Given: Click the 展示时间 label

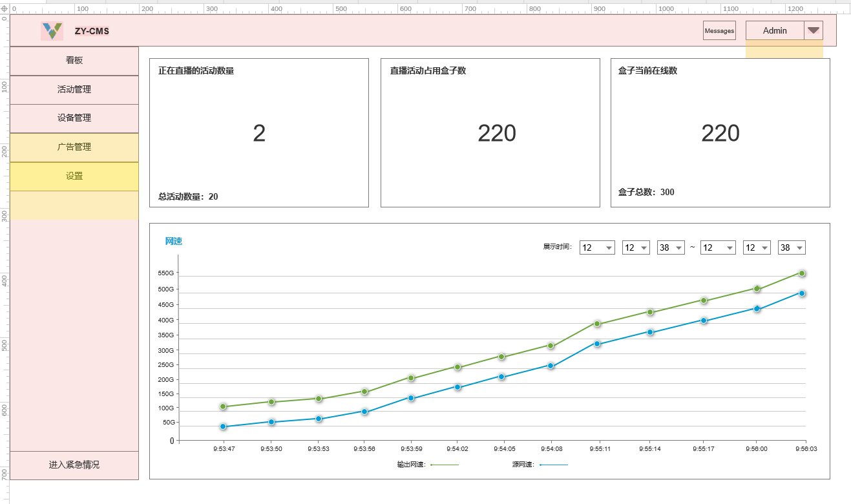Looking at the screenshot, I should pos(557,247).
